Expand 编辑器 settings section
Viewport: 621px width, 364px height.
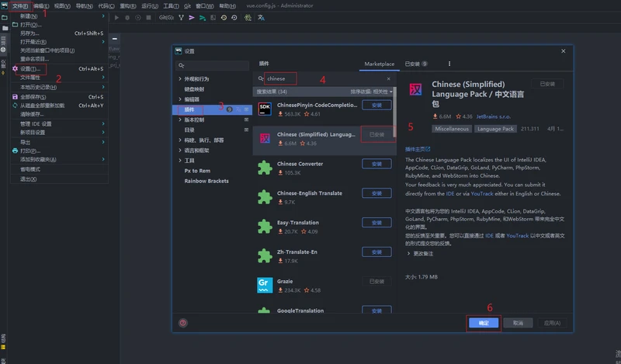point(180,99)
